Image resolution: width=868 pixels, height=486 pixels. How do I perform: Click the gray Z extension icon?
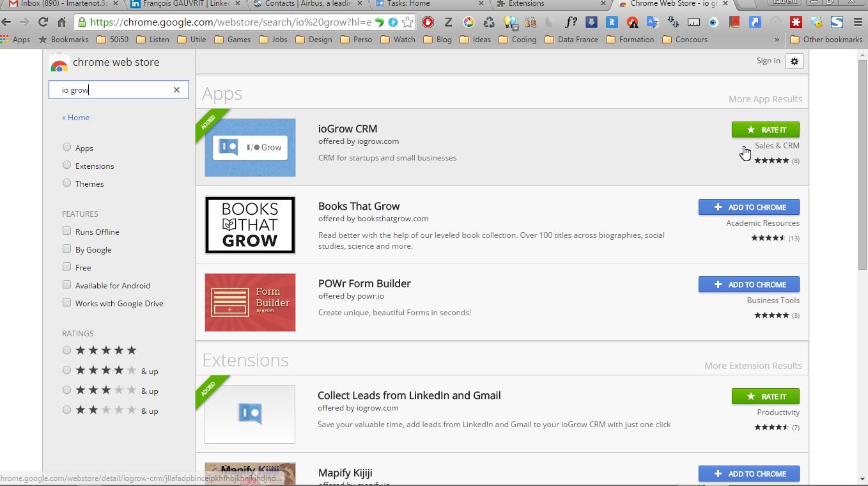[448, 22]
